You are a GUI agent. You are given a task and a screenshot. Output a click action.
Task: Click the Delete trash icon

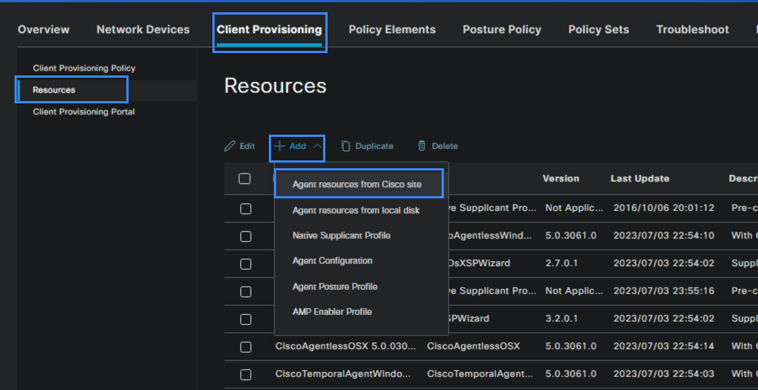pos(422,146)
